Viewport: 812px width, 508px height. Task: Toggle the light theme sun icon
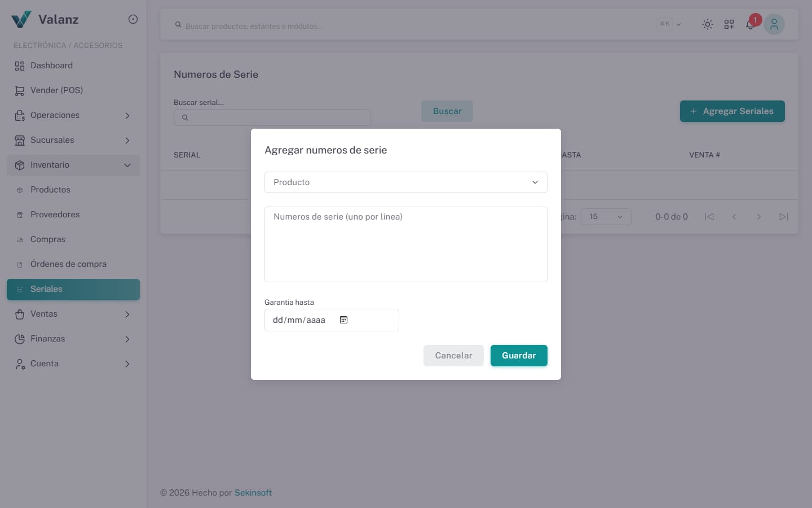tap(707, 24)
